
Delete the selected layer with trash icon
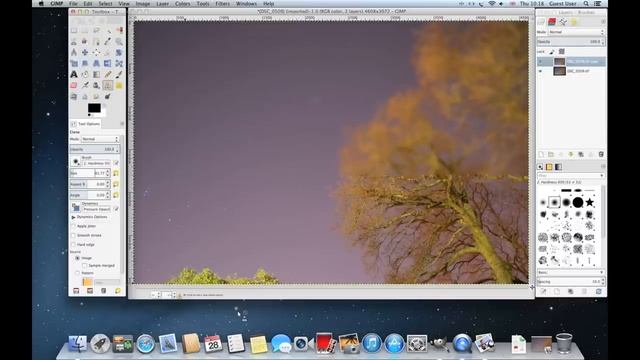point(601,154)
